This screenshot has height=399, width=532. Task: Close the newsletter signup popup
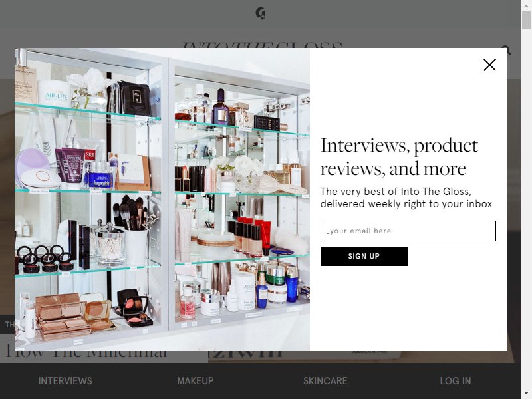pyautogui.click(x=489, y=65)
